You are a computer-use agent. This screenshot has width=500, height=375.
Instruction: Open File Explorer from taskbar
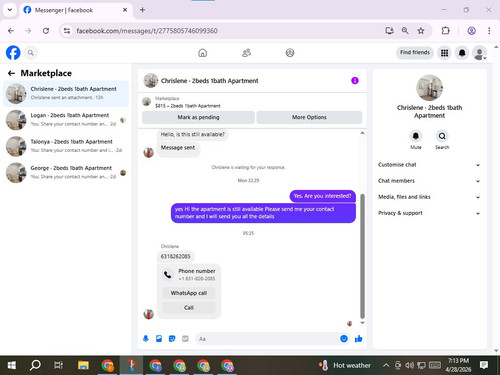point(83,365)
